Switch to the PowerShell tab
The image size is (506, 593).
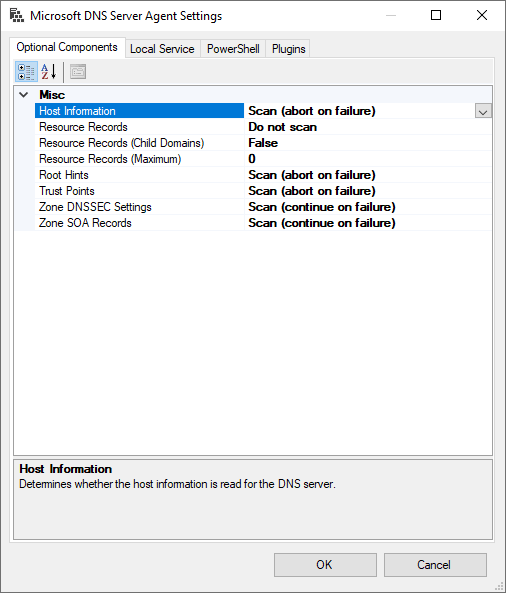coord(233,49)
